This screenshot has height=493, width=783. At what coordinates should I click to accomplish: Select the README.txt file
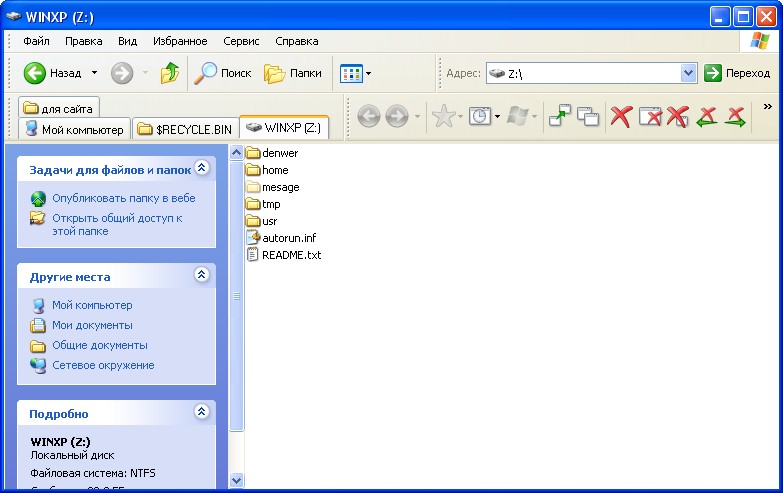pos(284,255)
